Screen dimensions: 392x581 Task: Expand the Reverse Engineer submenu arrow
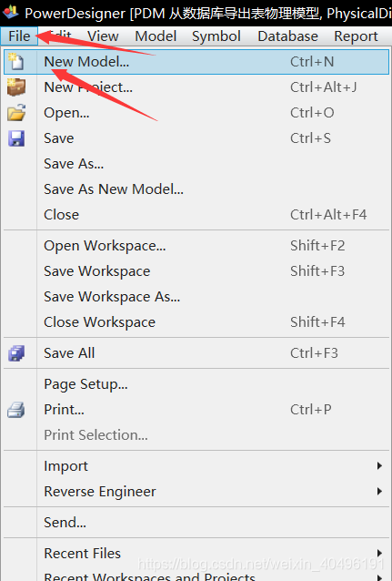[x=379, y=492]
